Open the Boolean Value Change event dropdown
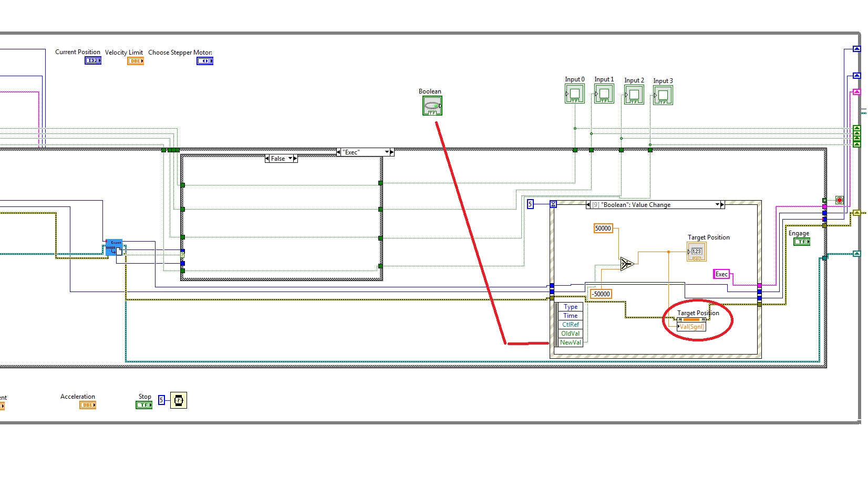This screenshot has width=868, height=478. pos(717,205)
